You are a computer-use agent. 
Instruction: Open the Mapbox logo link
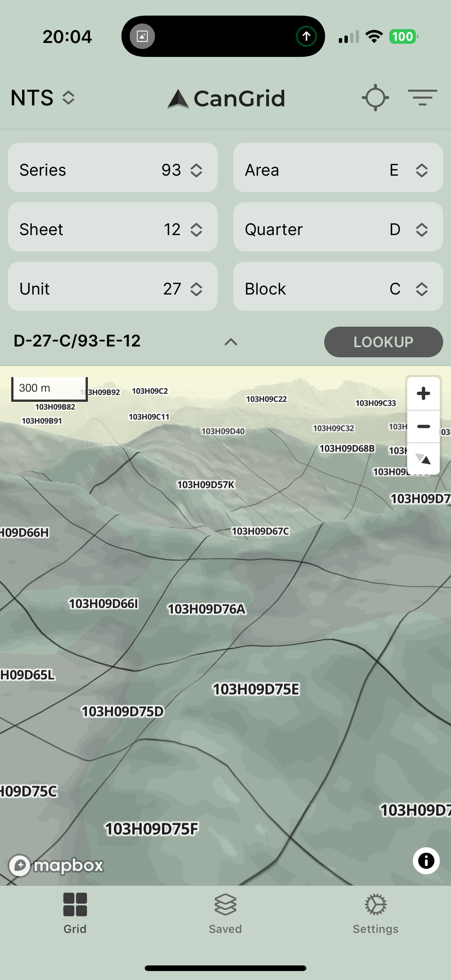[x=56, y=866]
